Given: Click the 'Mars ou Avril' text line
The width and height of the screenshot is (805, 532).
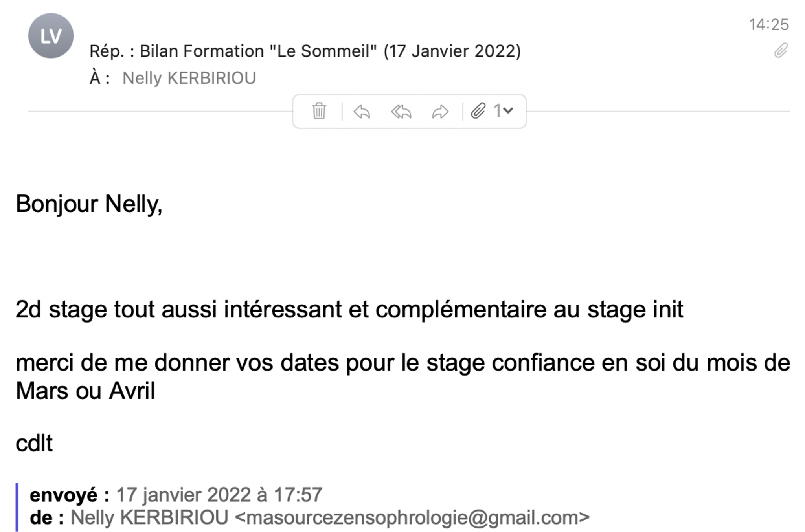Looking at the screenshot, I should click(x=85, y=391).
